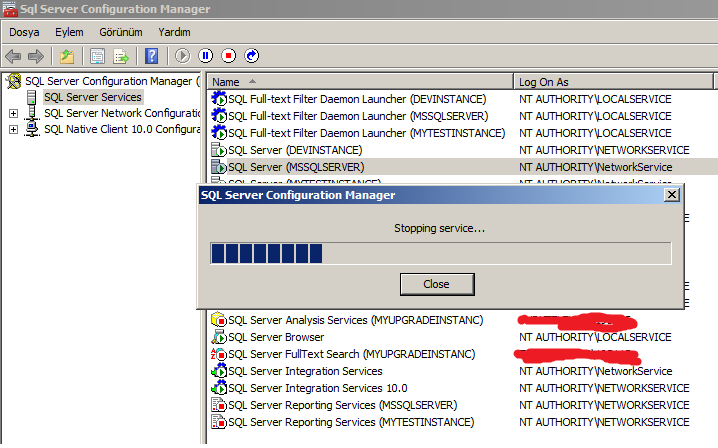Click the SQL Server Configuration Manager root tree icon
Image resolution: width=718 pixels, height=448 pixels.
coord(14,81)
